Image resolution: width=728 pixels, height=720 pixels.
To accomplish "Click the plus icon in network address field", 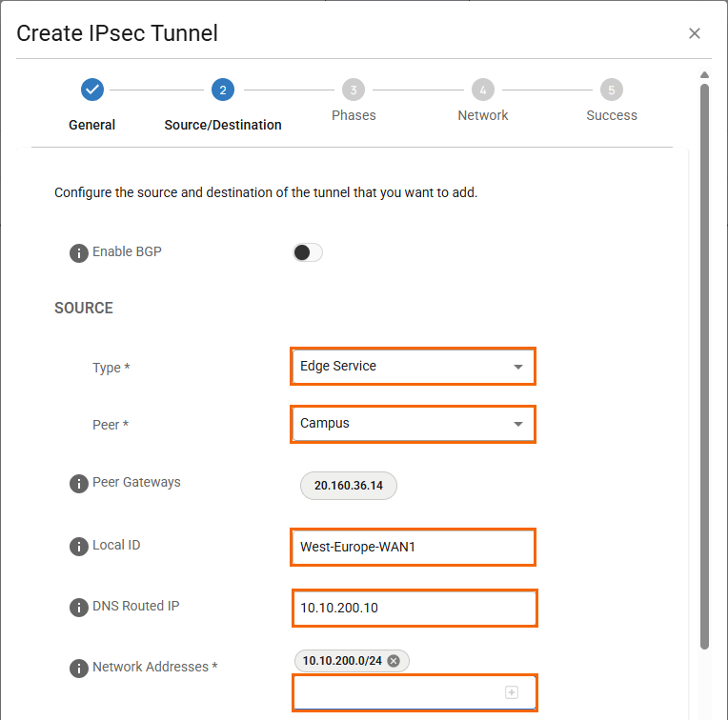I will click(512, 692).
